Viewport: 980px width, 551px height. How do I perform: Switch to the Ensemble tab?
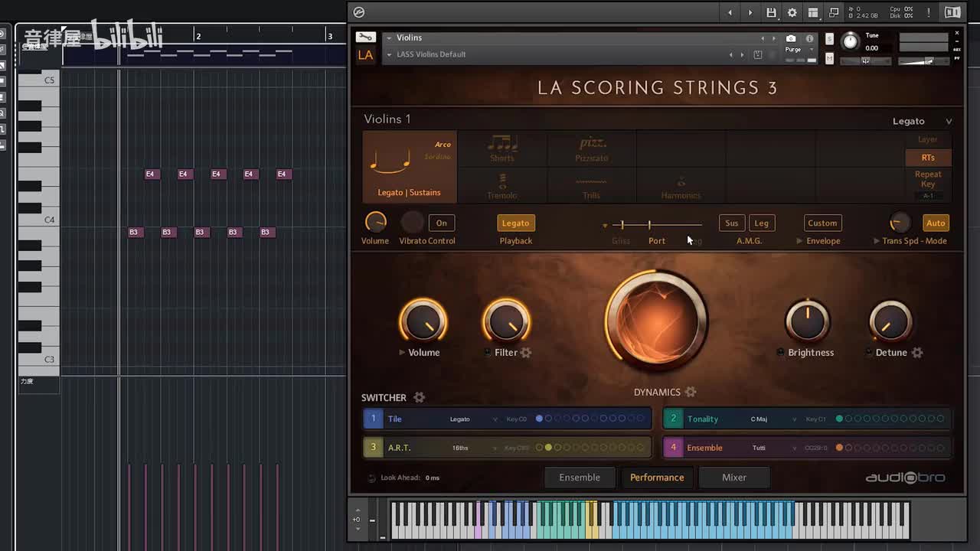click(580, 478)
